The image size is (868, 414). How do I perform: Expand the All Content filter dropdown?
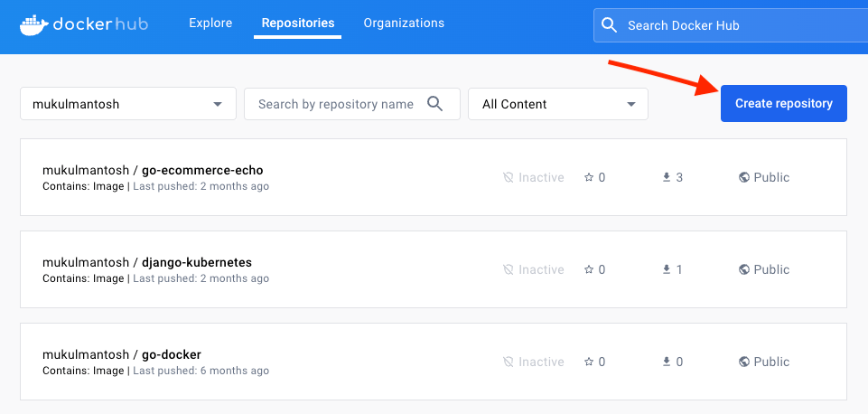(557, 104)
